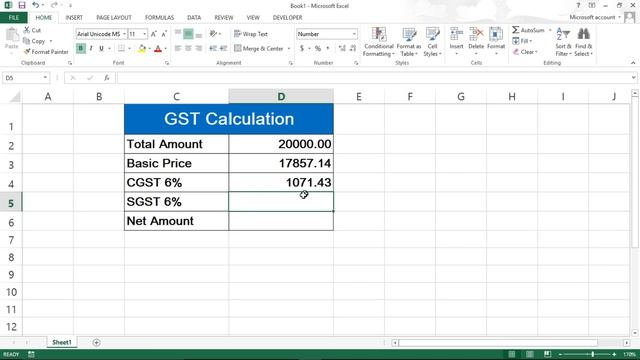
Task: Click the Undo arrow icon
Action: 36,5
